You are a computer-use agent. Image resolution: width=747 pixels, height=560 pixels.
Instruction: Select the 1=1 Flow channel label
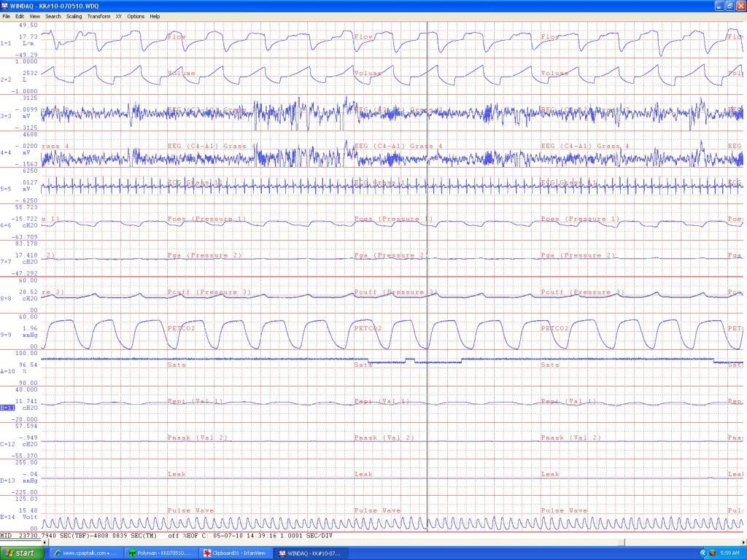(x=6, y=44)
